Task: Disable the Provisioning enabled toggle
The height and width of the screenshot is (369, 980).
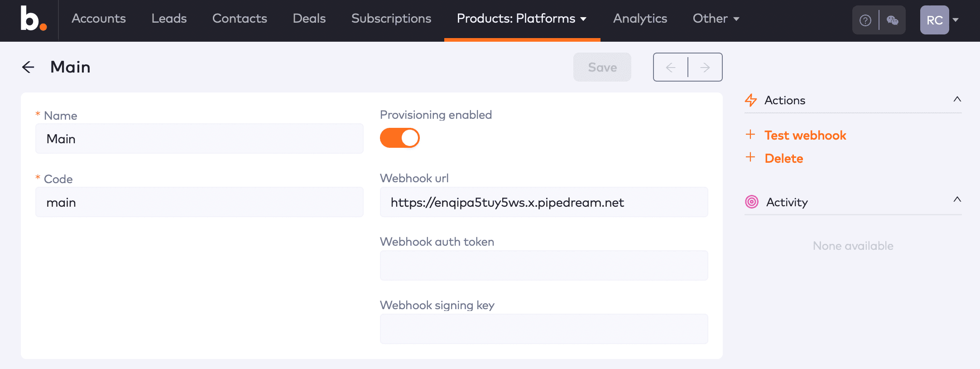Action: [x=400, y=138]
